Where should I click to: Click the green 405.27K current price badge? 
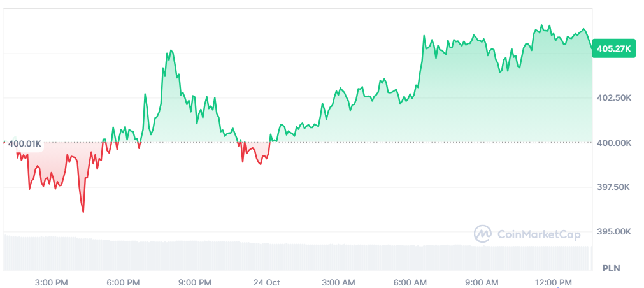tap(613, 48)
